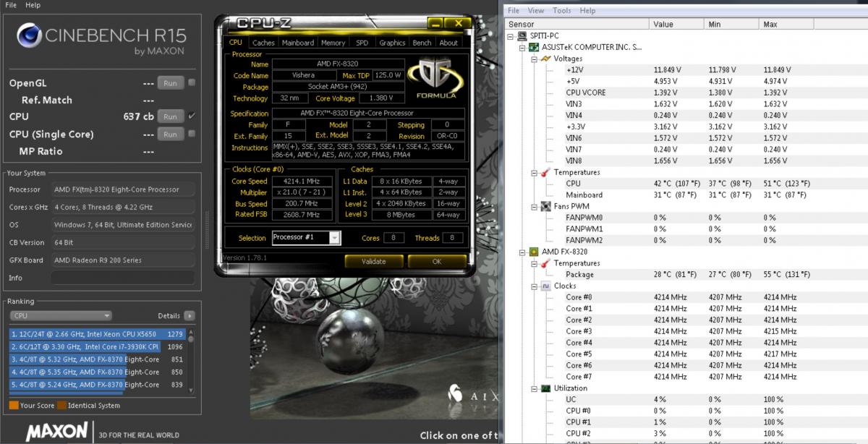The height and width of the screenshot is (444, 868).
Task: Collapse the Voltages tree node
Action: pos(535,59)
